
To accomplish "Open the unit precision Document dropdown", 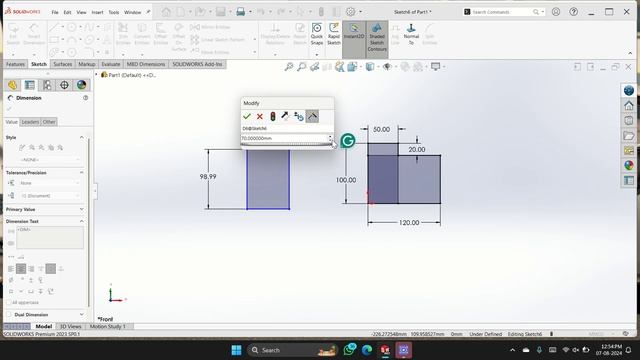I will coord(49,196).
